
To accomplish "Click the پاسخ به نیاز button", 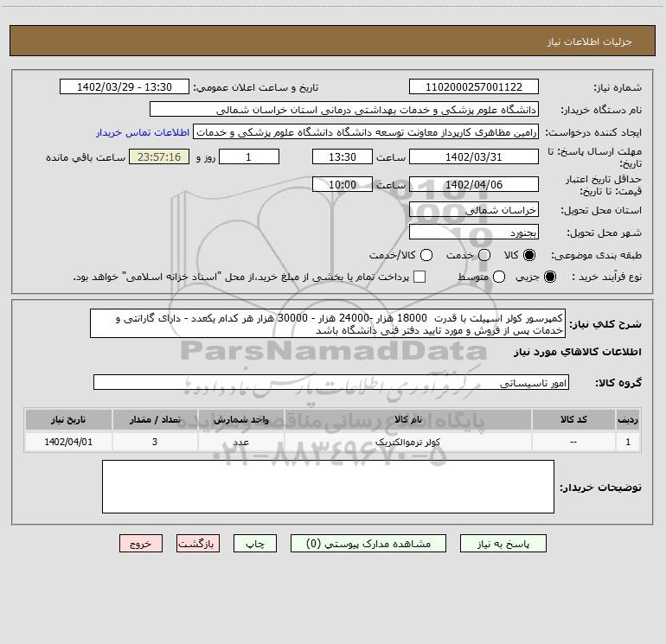I will click(x=503, y=544).
